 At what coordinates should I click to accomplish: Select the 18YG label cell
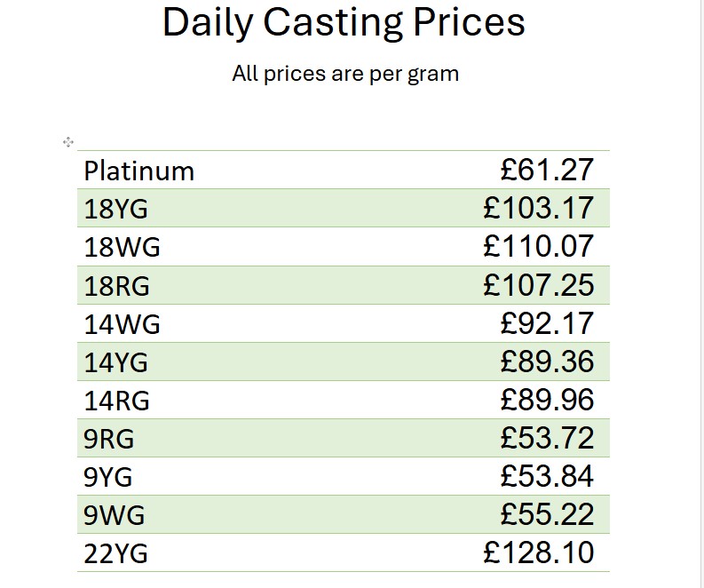pos(116,210)
